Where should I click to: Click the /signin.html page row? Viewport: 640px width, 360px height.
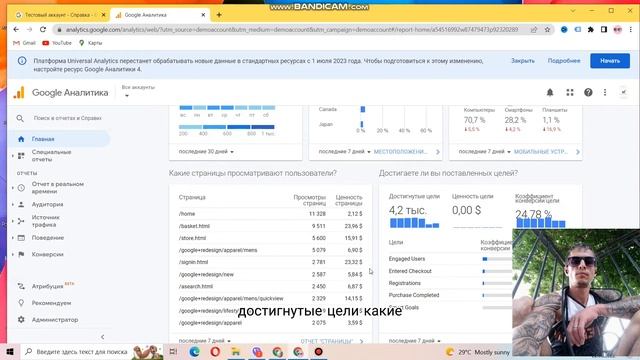click(x=270, y=262)
